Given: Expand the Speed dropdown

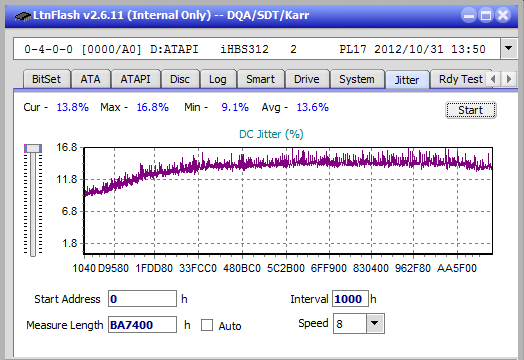Looking at the screenshot, I should tap(375, 323).
